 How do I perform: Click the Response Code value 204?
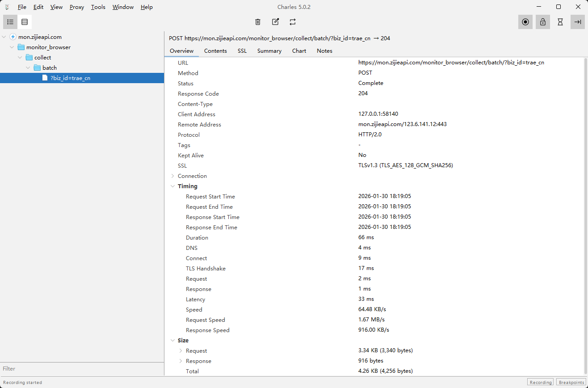click(363, 93)
